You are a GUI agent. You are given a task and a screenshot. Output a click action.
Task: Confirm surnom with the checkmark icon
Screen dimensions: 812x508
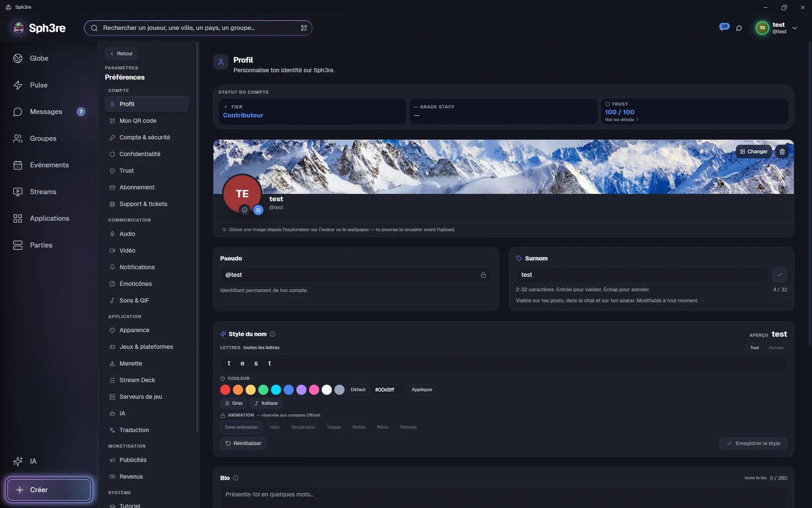coord(779,275)
